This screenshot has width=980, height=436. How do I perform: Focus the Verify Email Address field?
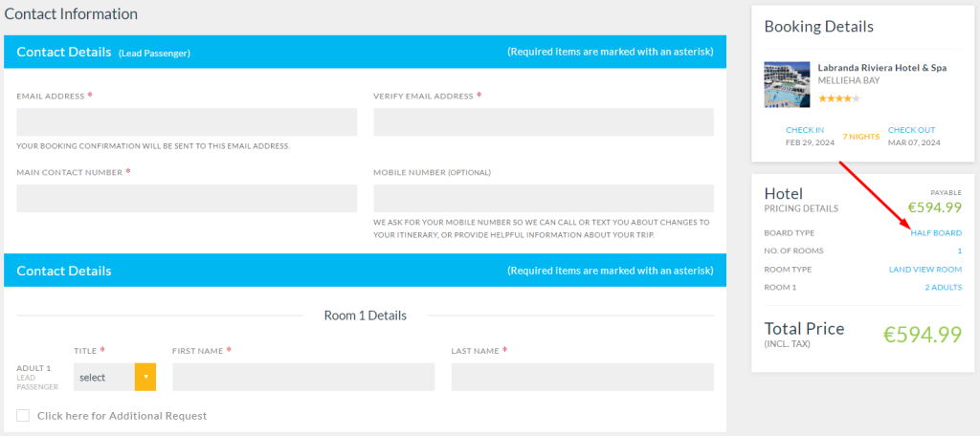(x=544, y=121)
